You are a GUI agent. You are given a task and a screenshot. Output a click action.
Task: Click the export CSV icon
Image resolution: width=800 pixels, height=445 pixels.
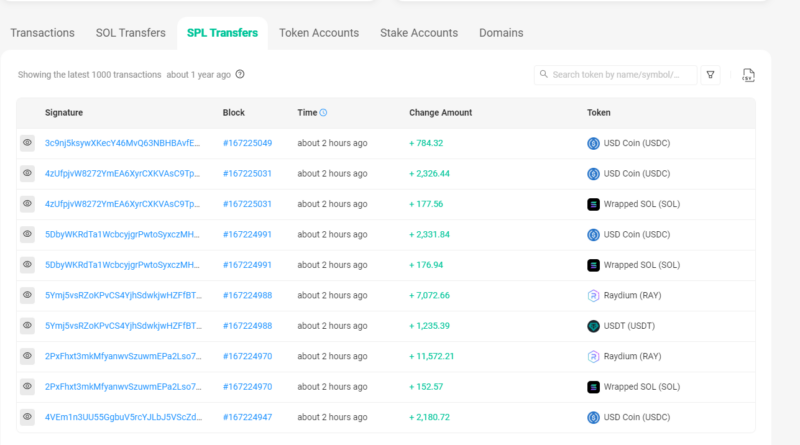click(x=748, y=75)
